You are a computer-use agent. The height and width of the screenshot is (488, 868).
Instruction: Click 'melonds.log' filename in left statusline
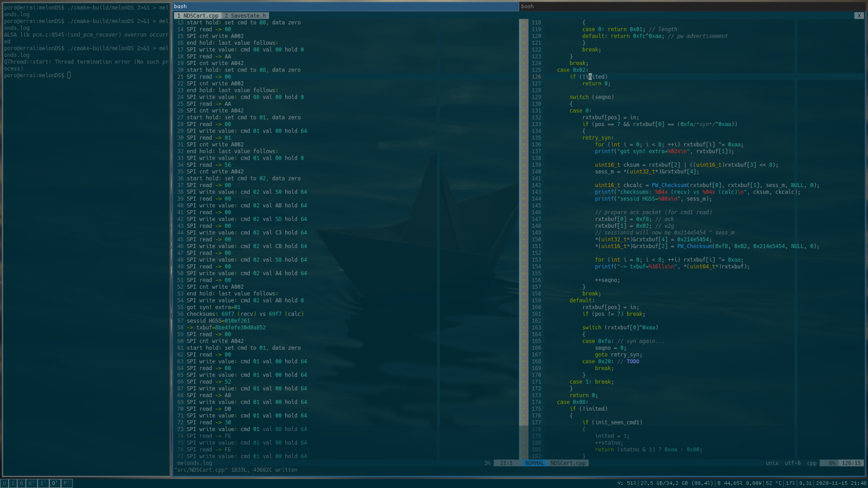[x=194, y=463]
